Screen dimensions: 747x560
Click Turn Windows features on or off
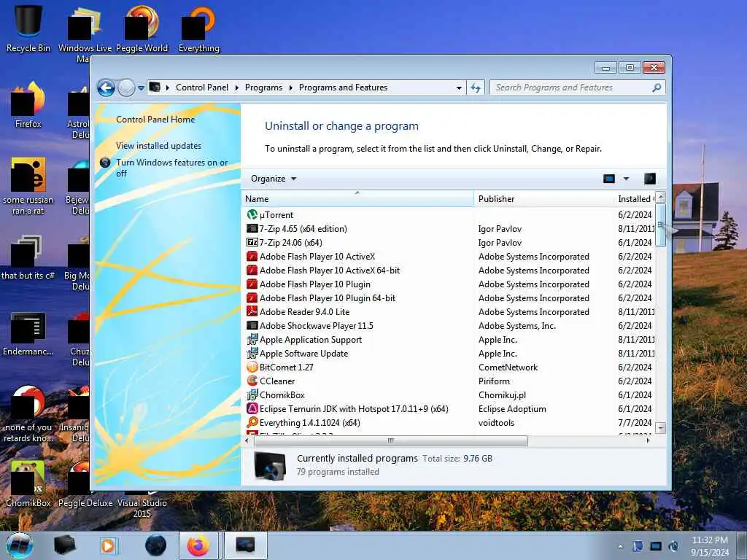(x=172, y=168)
